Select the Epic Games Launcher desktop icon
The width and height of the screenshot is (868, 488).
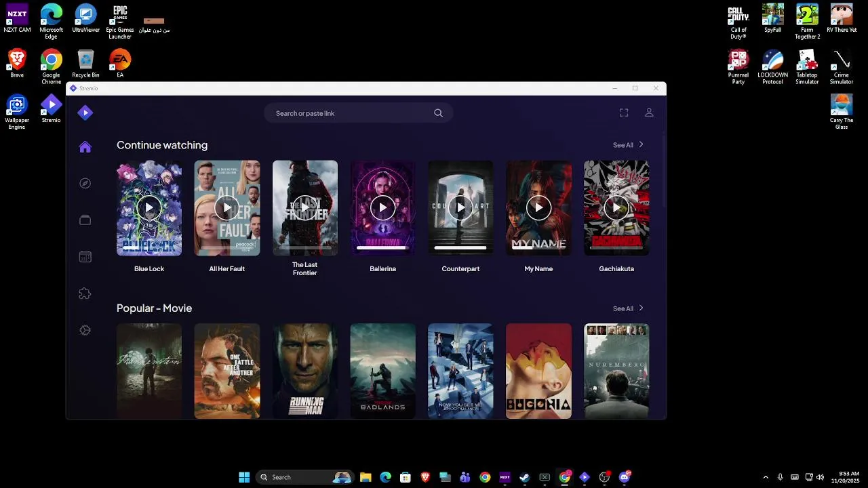click(x=120, y=21)
